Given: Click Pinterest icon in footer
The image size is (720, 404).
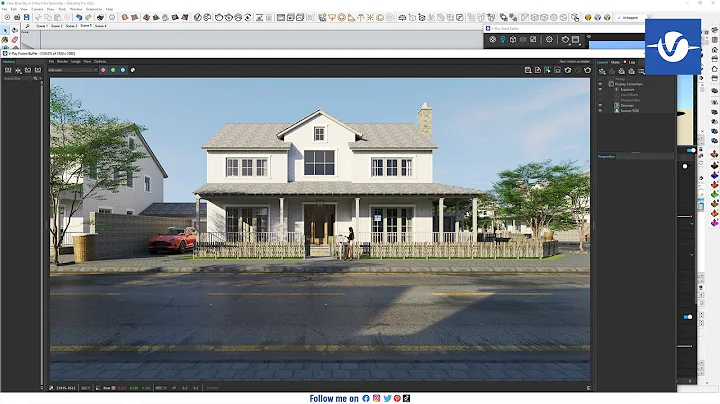Looking at the screenshot, I should (397, 398).
